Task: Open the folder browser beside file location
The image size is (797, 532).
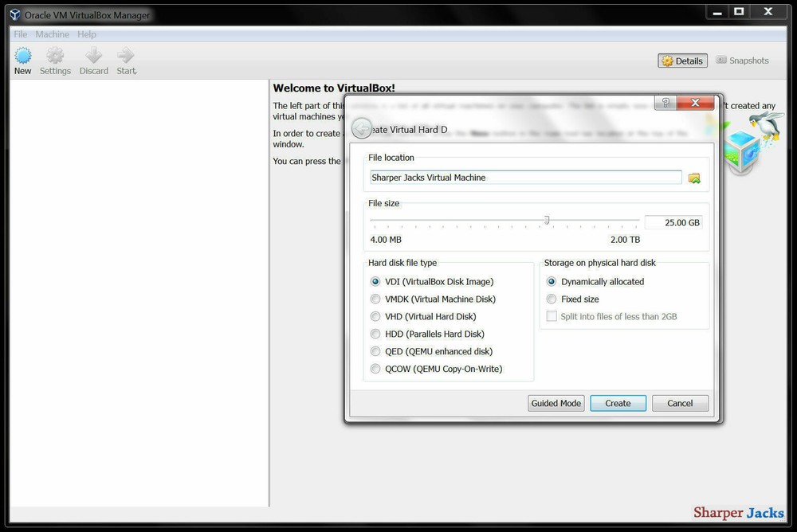Action: 694,177
